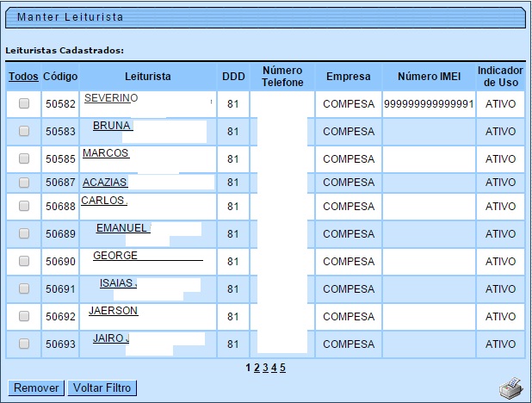Check the box for code 50691
The height and width of the screenshot is (403, 532).
pos(24,288)
